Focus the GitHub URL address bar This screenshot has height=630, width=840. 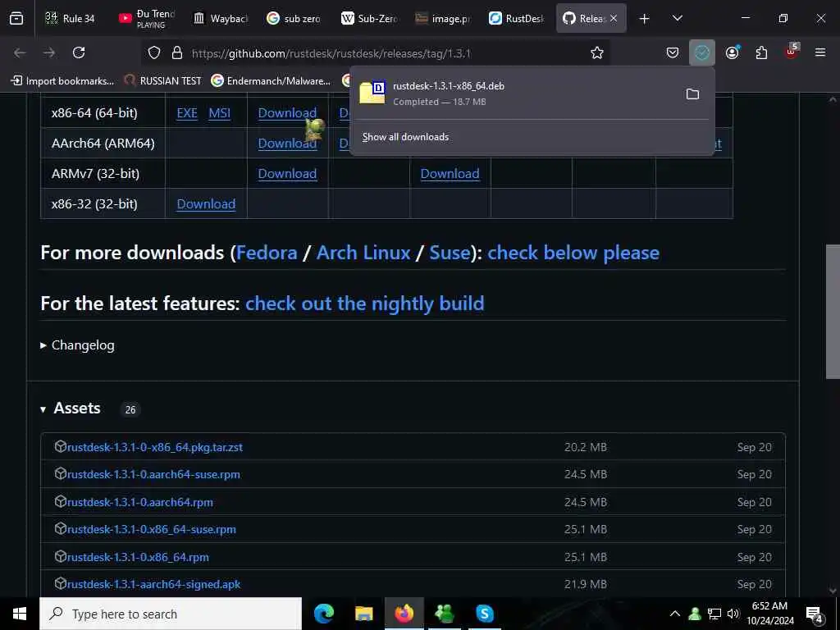[375, 53]
